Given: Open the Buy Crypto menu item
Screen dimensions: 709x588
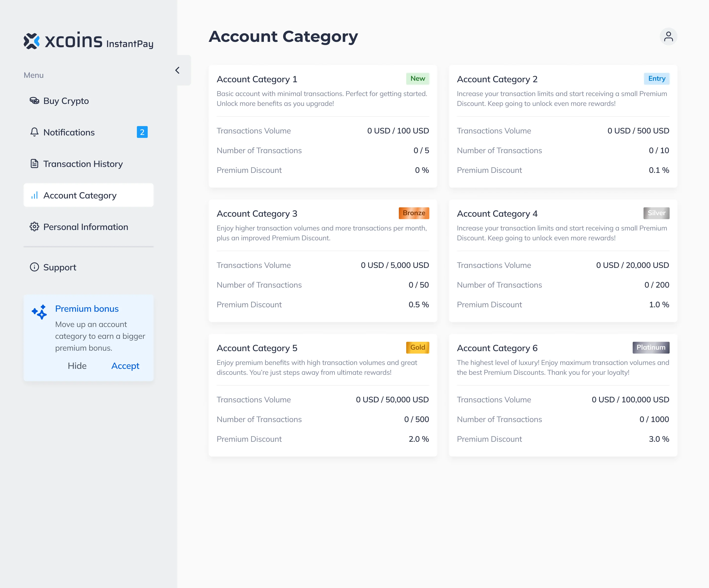Looking at the screenshot, I should [x=88, y=101].
